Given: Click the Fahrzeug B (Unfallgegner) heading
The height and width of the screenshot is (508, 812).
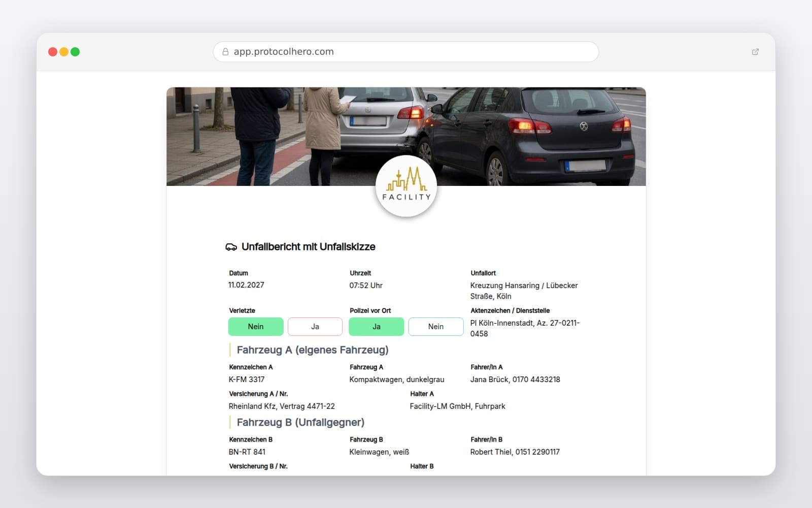Looking at the screenshot, I should coord(300,423).
